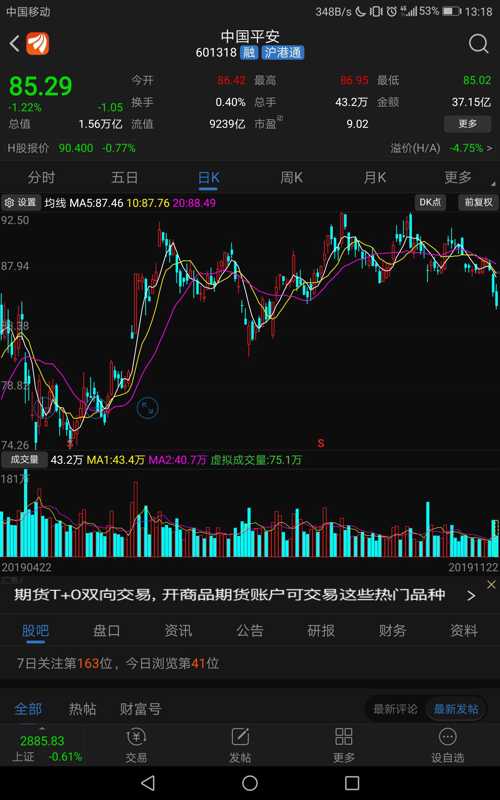Tap the 虚拟成交量:75.1万 label
500x800 pixels.
click(x=256, y=460)
